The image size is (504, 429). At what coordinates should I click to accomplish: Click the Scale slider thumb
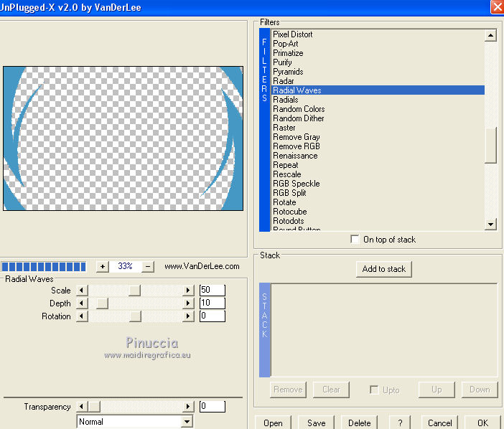135,291
